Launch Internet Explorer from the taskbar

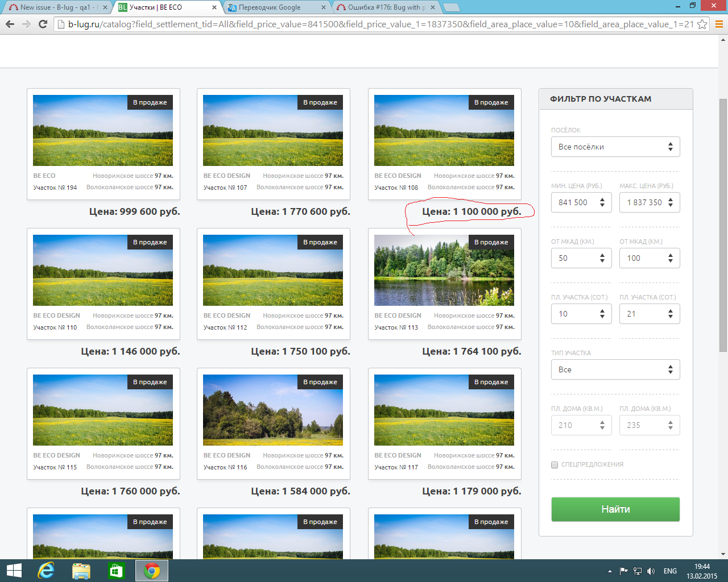(x=46, y=571)
